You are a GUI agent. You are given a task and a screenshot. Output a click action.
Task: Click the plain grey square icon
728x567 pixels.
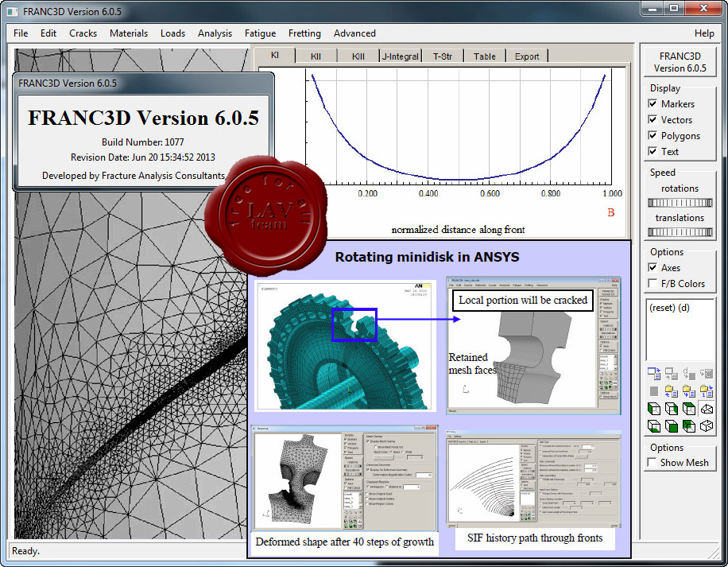[654, 391]
